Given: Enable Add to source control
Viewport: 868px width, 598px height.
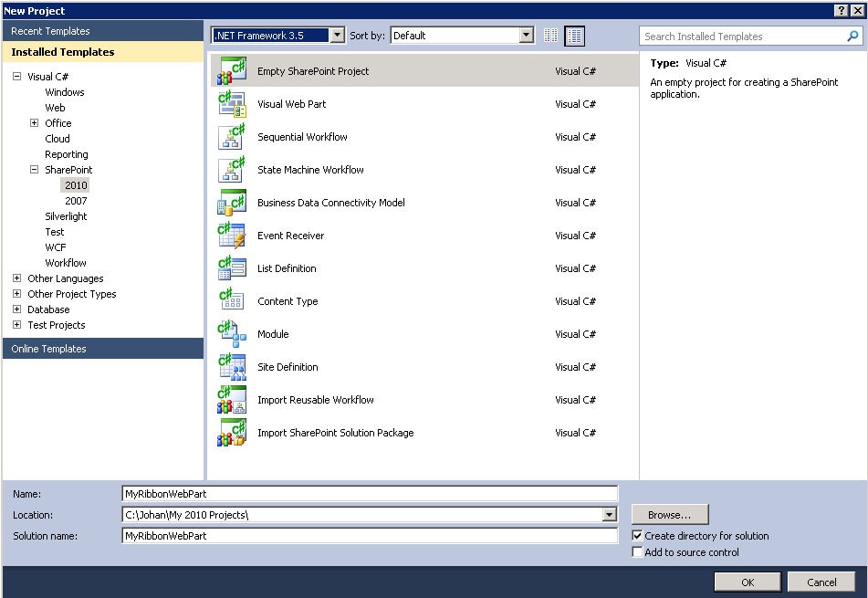Looking at the screenshot, I should [x=637, y=551].
